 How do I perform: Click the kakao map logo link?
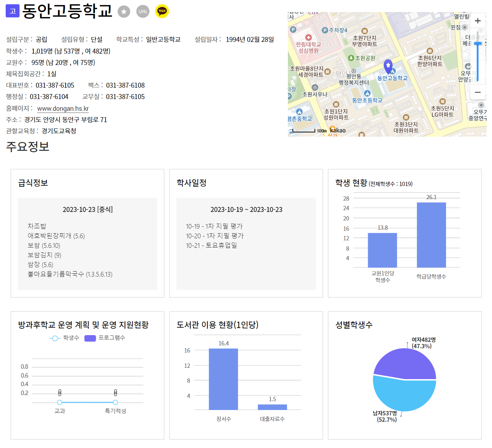[338, 130]
